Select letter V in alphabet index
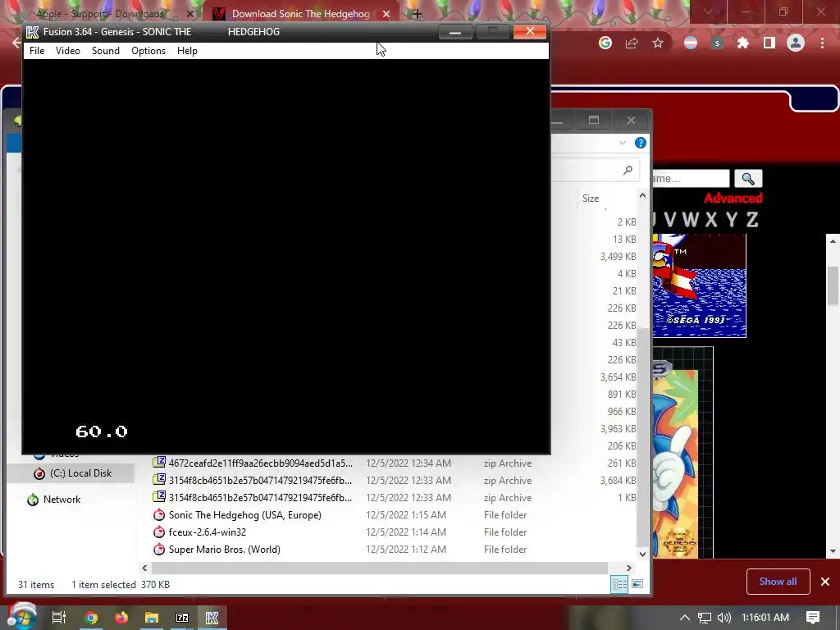 669,220
